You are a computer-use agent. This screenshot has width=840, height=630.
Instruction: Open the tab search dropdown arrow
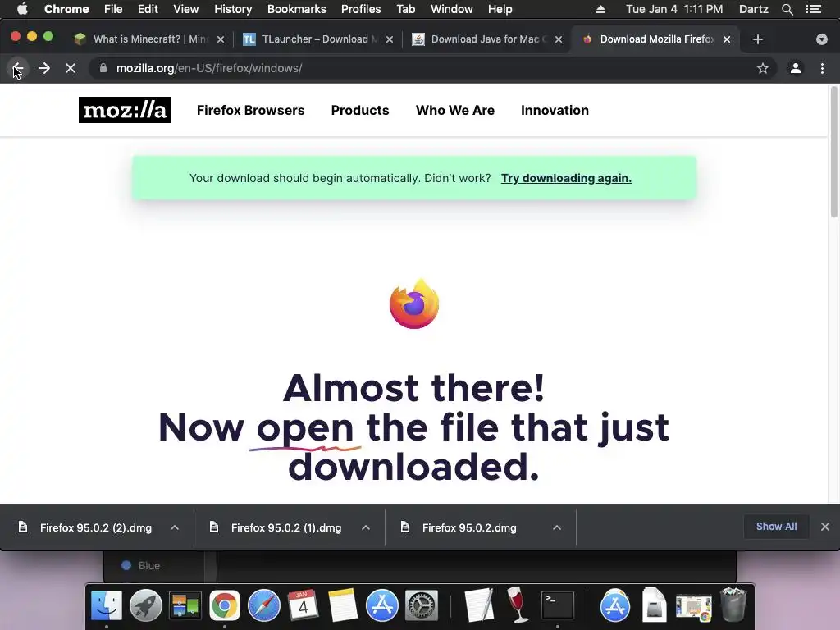coord(822,39)
